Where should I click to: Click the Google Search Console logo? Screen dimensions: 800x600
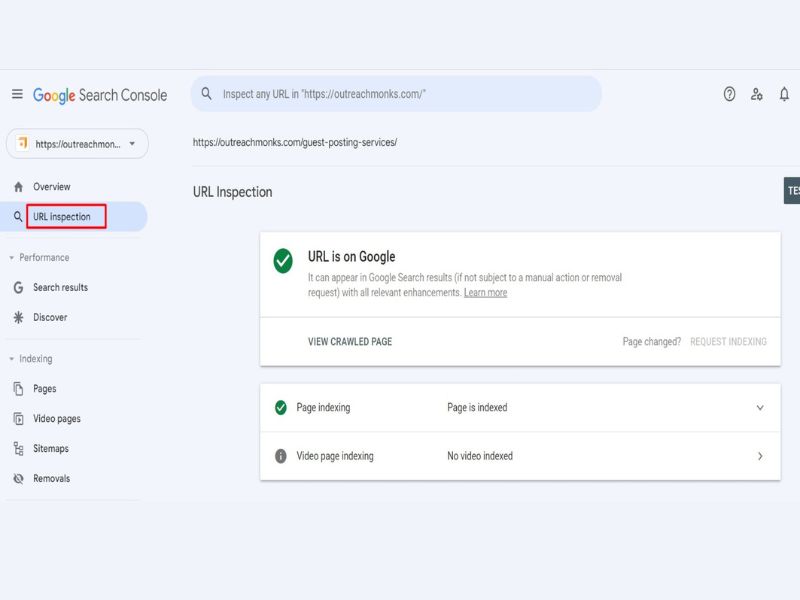point(100,95)
